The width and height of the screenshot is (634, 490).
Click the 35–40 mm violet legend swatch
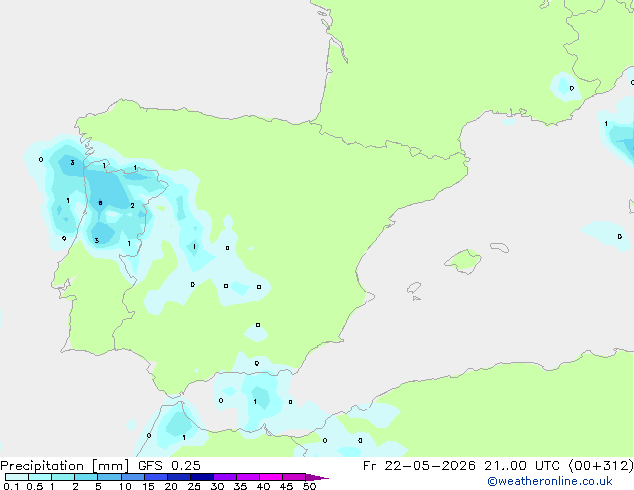coord(247,477)
